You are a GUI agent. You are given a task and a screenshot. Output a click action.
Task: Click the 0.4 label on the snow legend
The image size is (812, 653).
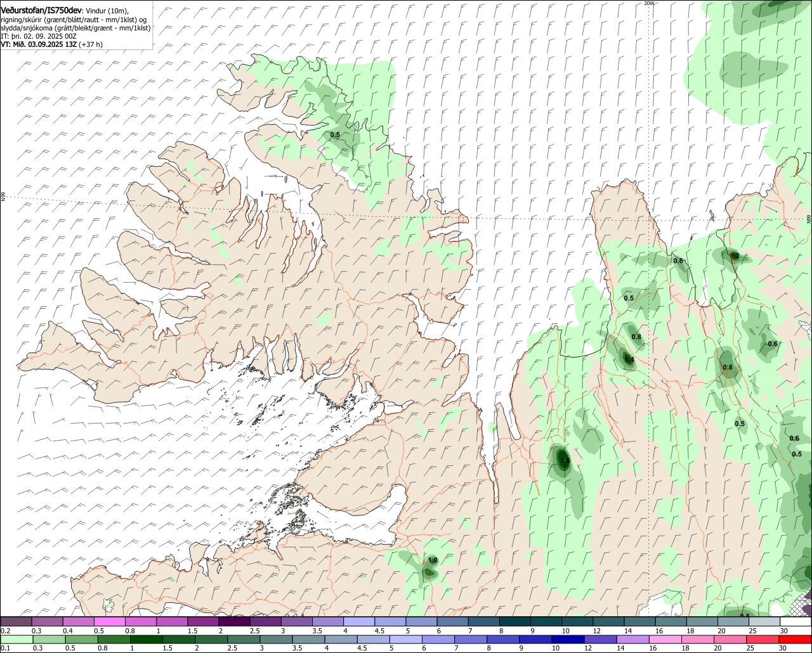pyautogui.click(x=68, y=631)
